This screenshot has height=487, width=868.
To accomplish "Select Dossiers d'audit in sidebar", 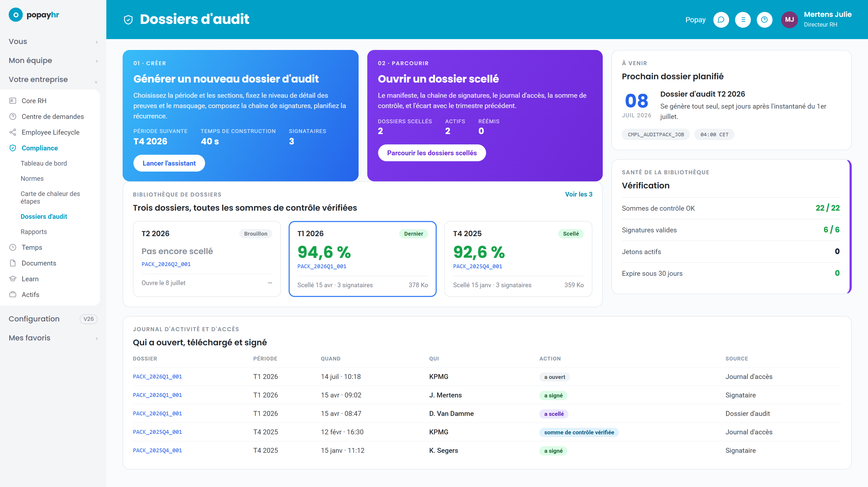I will [44, 217].
